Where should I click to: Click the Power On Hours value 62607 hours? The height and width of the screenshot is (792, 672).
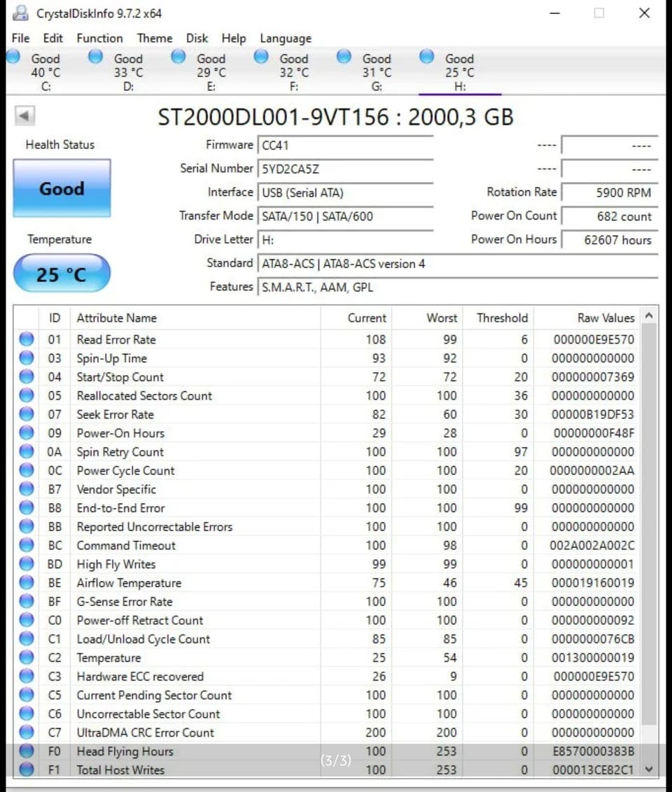(x=610, y=241)
